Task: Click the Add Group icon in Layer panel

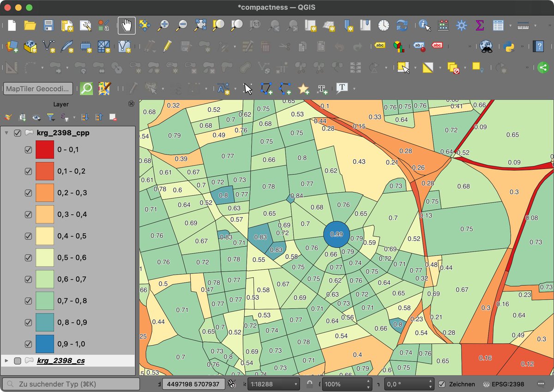Action: (x=22, y=117)
